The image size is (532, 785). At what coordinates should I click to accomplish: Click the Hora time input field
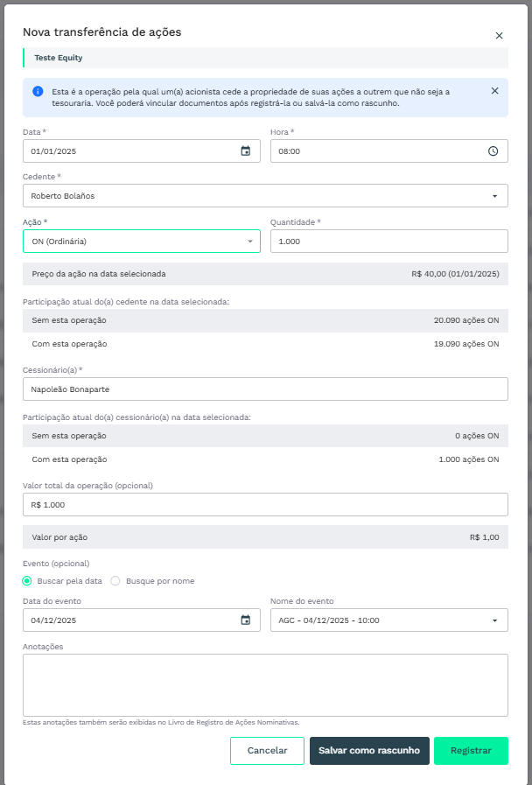click(x=376, y=151)
